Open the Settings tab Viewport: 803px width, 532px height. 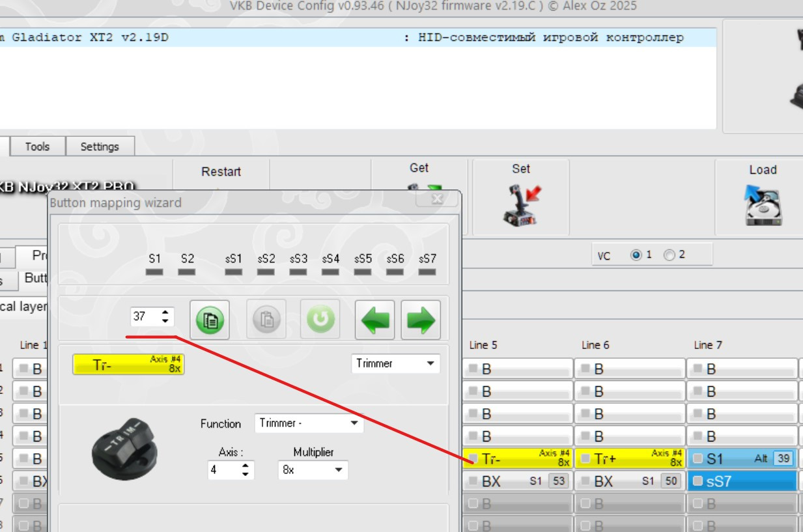pos(100,147)
